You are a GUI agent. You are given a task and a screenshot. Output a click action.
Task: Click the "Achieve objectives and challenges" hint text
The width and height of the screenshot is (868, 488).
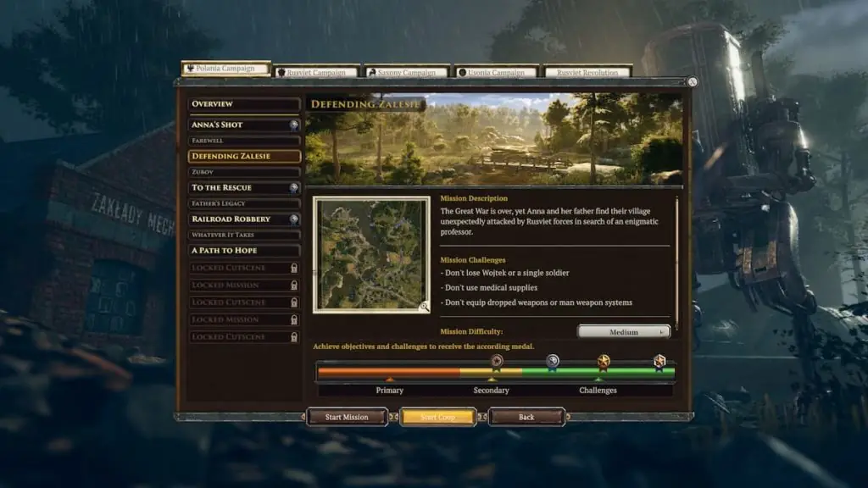click(x=424, y=347)
